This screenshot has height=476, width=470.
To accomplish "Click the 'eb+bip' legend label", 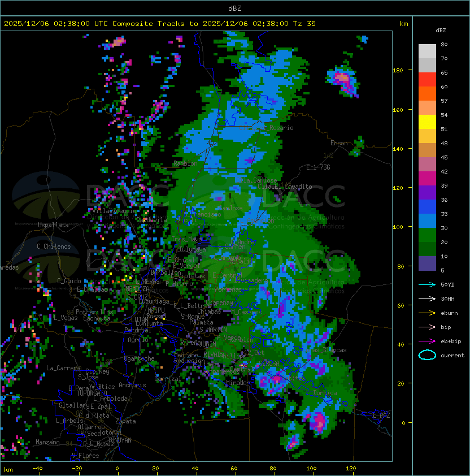I will (451, 341).
